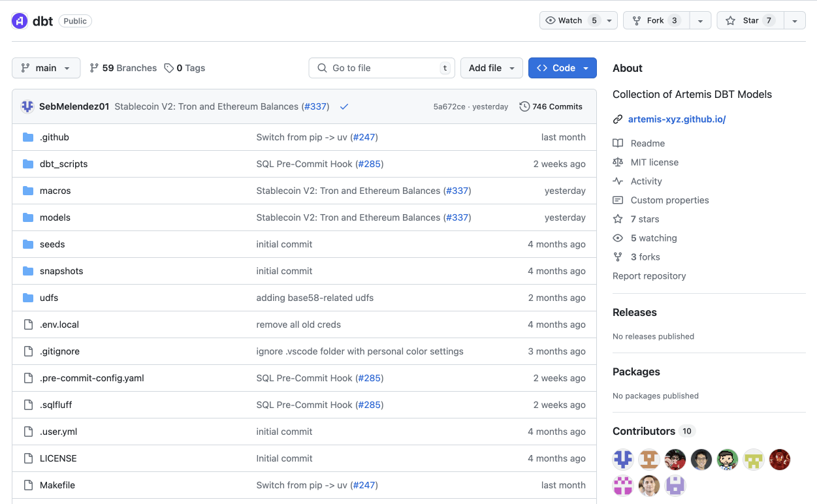Click the Artemis organization avatar beside dbt
The height and width of the screenshot is (504, 817).
(20, 21)
